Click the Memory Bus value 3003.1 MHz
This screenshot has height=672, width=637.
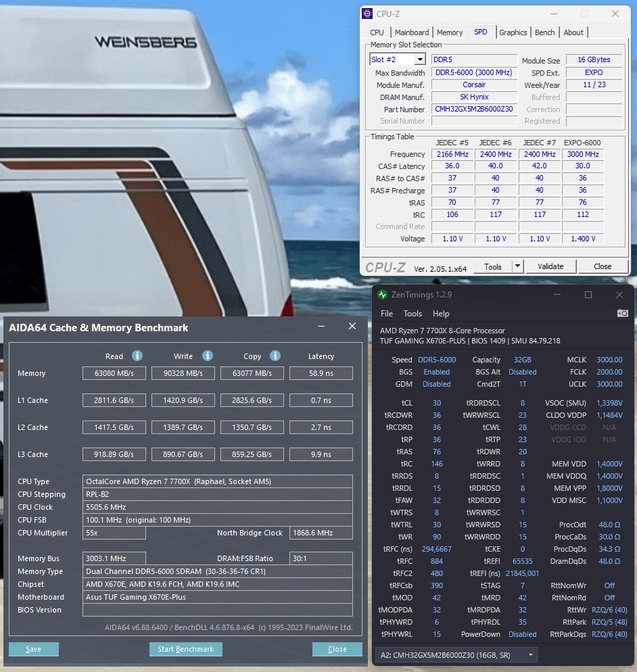tap(114, 558)
